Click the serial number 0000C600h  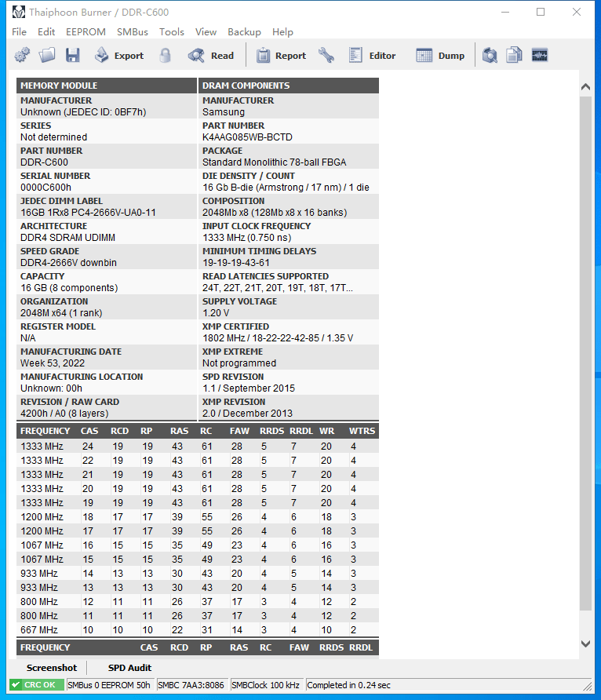[x=46, y=188]
